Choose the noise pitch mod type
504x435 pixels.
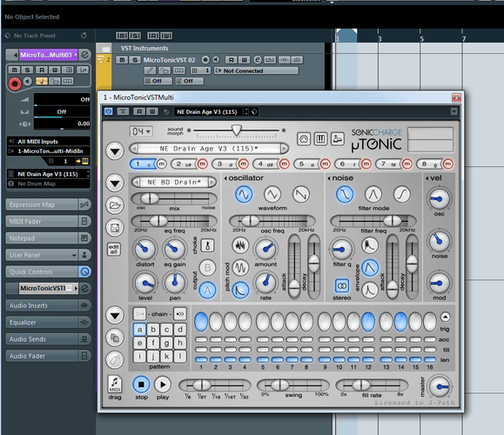(x=240, y=245)
